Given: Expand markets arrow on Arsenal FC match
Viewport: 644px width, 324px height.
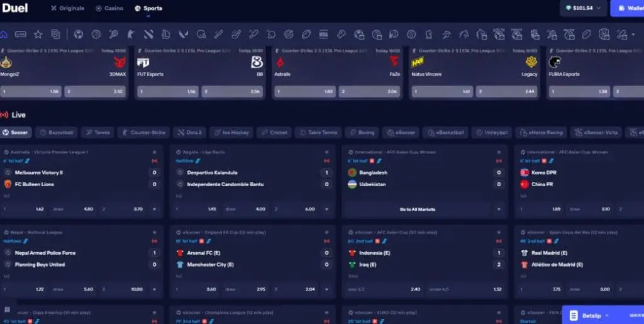Looking at the screenshot, I should point(326,289).
